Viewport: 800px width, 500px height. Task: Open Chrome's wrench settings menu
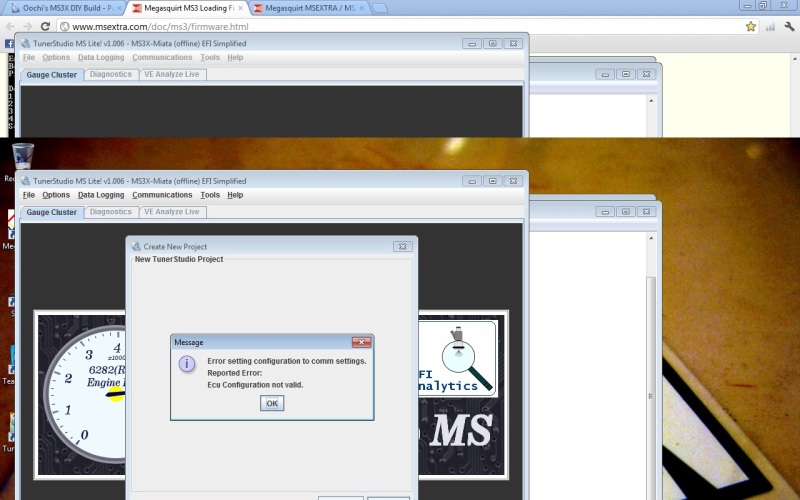point(789,27)
